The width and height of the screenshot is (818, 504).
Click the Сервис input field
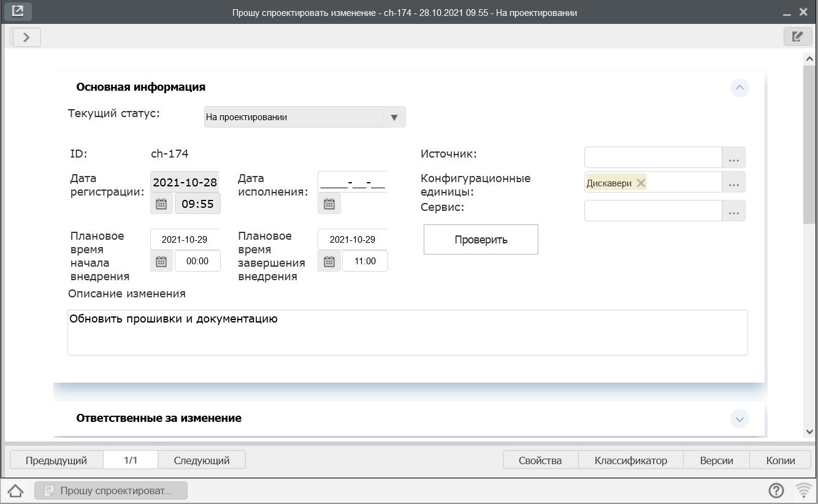click(x=654, y=211)
